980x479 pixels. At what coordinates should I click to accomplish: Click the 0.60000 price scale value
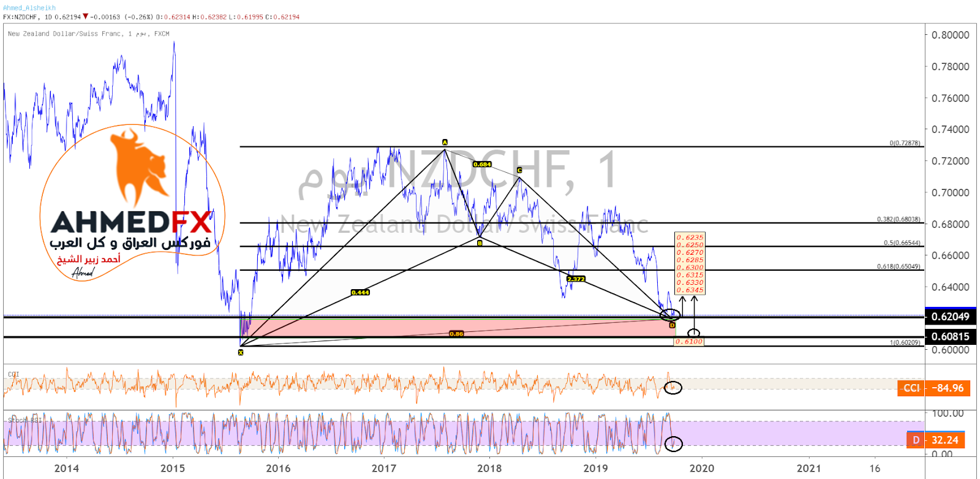pyautogui.click(x=951, y=350)
